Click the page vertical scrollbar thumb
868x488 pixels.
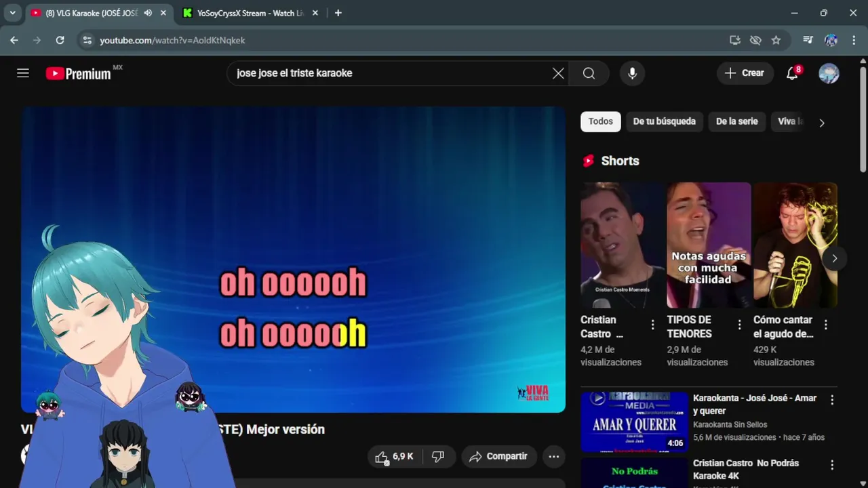click(x=863, y=119)
